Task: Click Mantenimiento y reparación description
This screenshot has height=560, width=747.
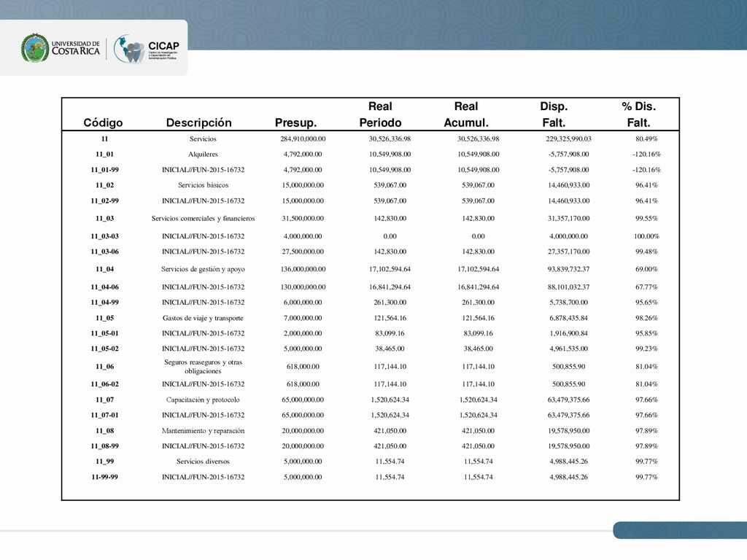Action: 203,431
